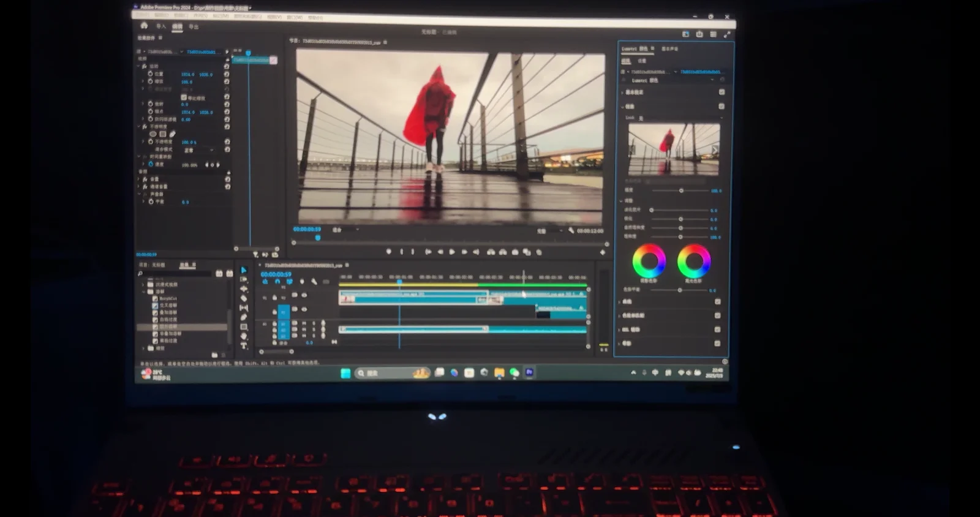Toggle Vignette checkbox in Lumetri

pyautogui.click(x=718, y=344)
